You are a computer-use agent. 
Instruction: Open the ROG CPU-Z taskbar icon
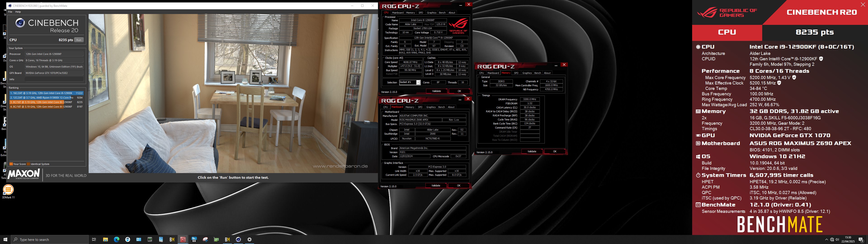(x=183, y=240)
